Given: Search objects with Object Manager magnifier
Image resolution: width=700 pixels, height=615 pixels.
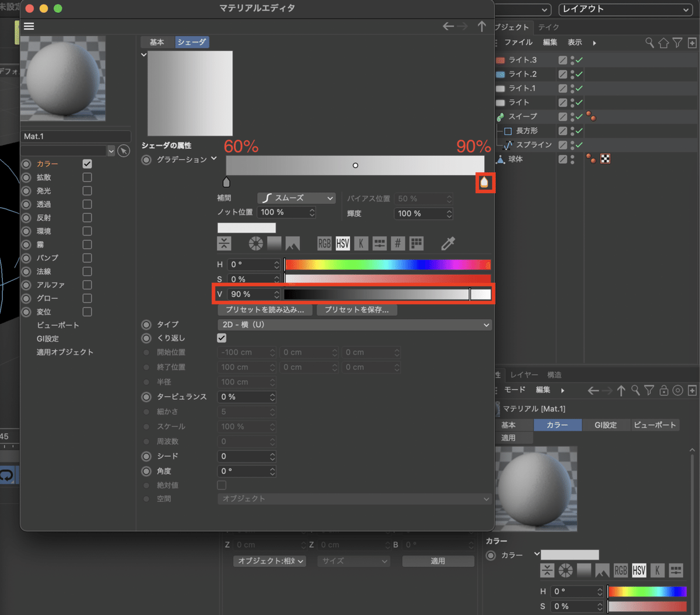Looking at the screenshot, I should pyautogui.click(x=650, y=43).
